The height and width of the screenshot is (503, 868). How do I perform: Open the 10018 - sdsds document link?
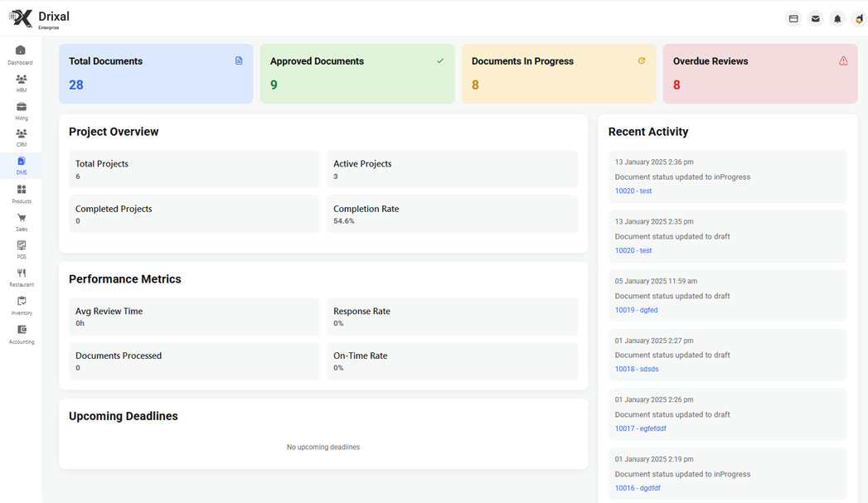pos(636,370)
